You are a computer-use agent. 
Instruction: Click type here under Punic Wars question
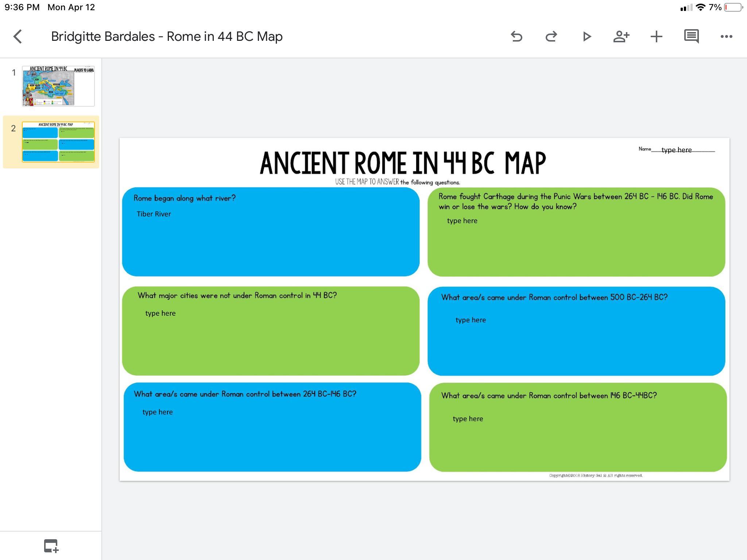462,221
